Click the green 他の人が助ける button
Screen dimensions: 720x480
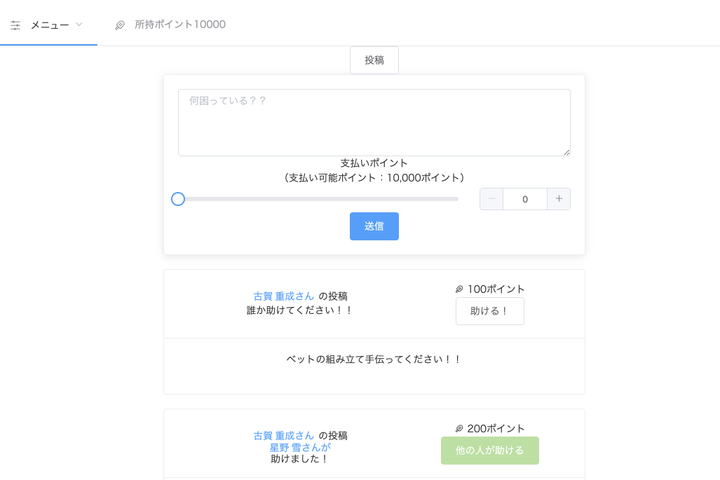[x=490, y=450]
